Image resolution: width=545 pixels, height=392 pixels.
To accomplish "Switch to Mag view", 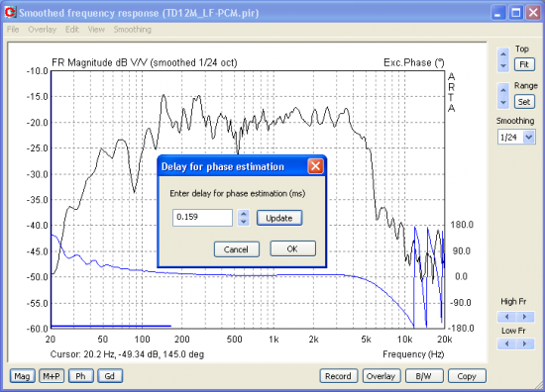I will tap(22, 376).
